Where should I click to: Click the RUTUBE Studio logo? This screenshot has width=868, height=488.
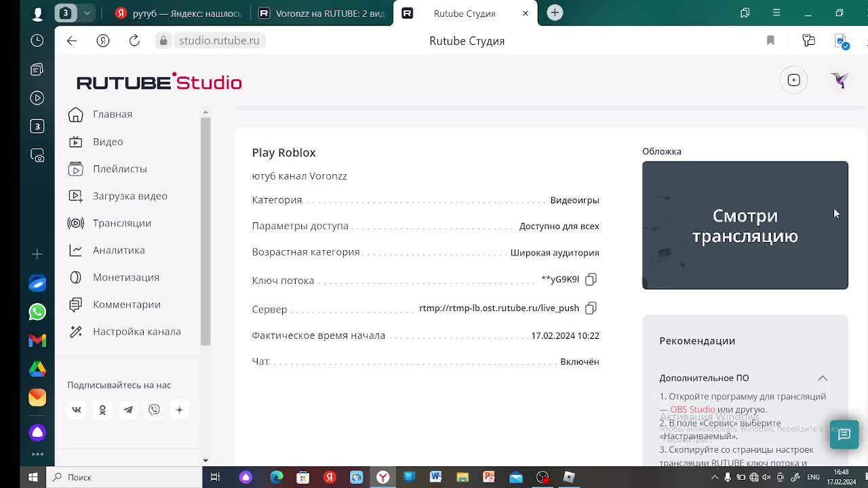[x=159, y=82]
